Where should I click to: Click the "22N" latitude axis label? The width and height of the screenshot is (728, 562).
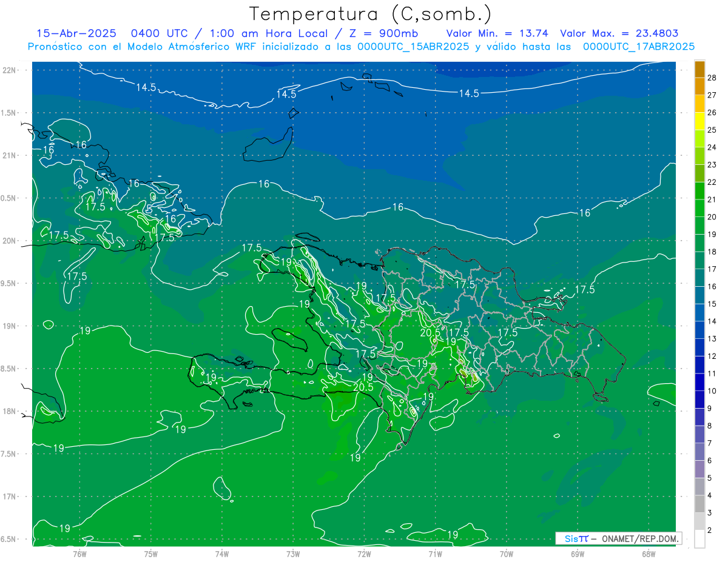(x=10, y=70)
